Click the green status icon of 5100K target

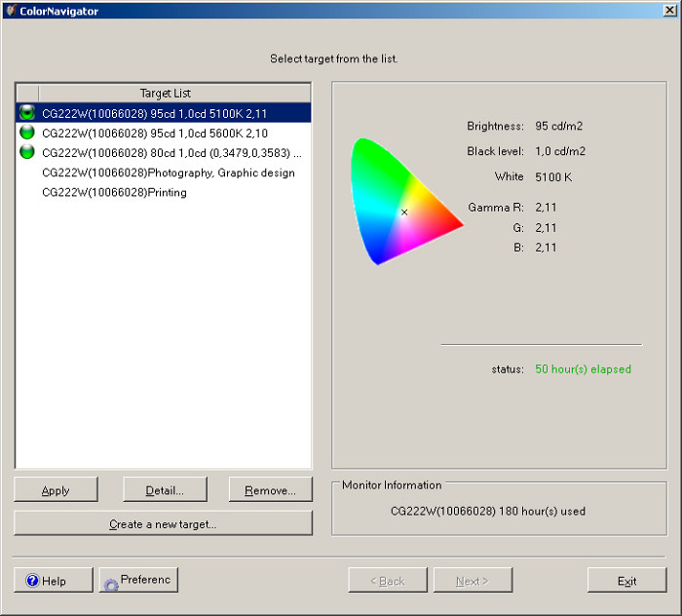point(27,113)
